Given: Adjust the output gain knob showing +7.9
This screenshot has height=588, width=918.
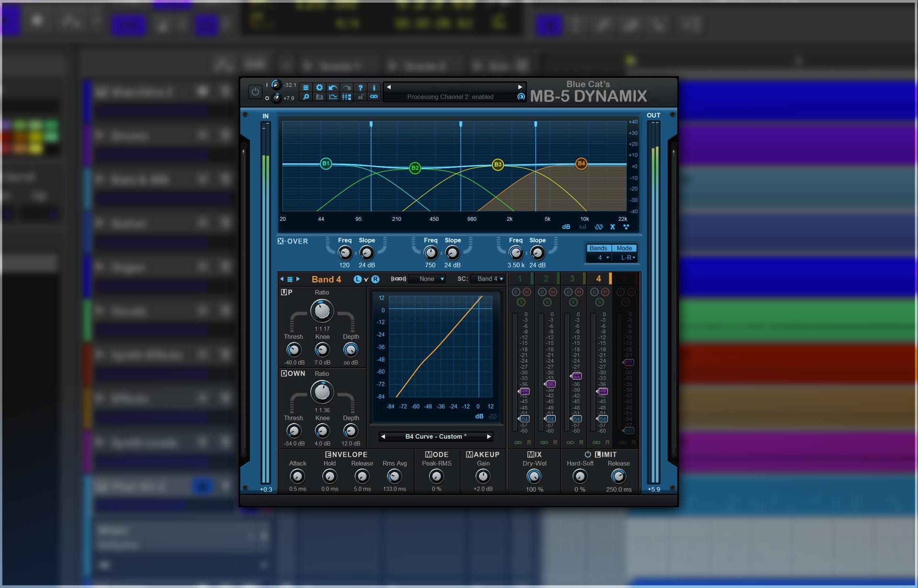Looking at the screenshot, I should click(x=276, y=98).
